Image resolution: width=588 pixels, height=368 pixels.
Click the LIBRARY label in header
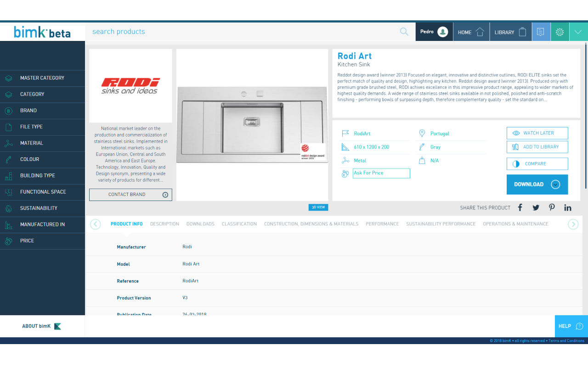504,33
